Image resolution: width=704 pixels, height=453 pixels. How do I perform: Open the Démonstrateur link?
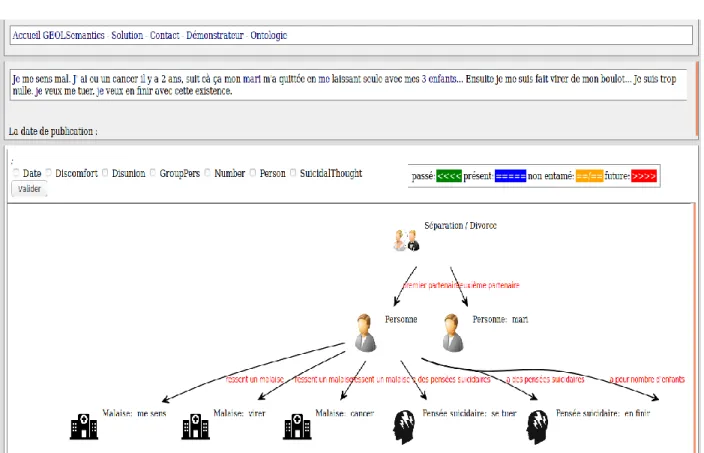click(x=215, y=35)
